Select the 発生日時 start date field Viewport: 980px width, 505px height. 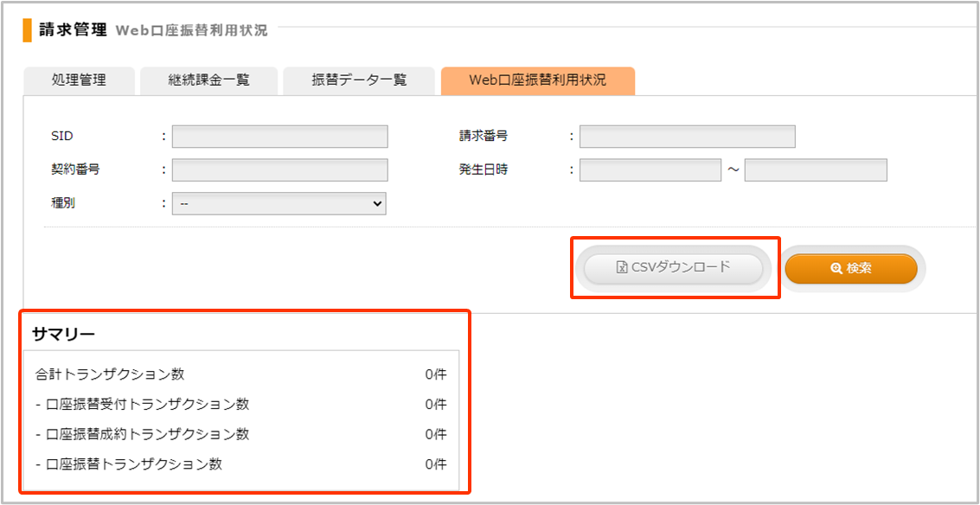(x=650, y=169)
